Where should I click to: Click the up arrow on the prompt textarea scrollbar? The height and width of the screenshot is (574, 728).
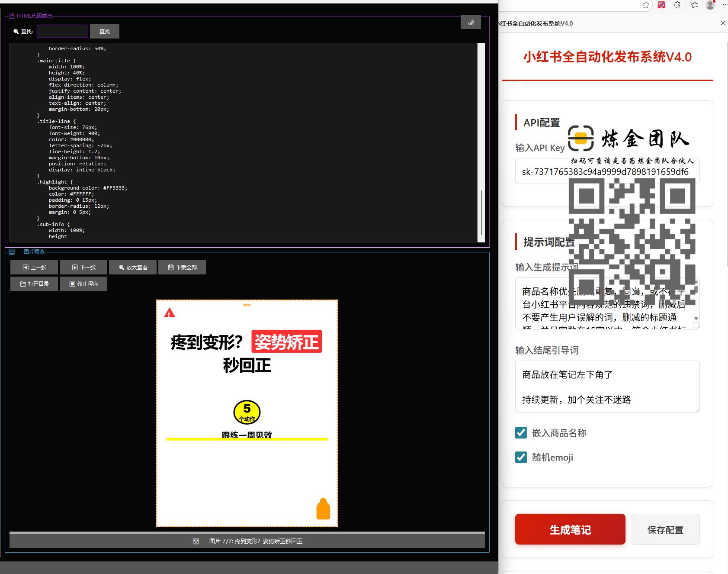coord(696,281)
